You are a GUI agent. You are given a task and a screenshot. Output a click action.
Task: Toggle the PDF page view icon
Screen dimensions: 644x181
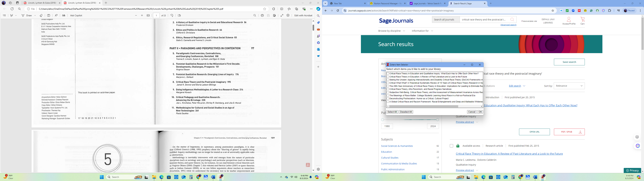click(x=179, y=15)
